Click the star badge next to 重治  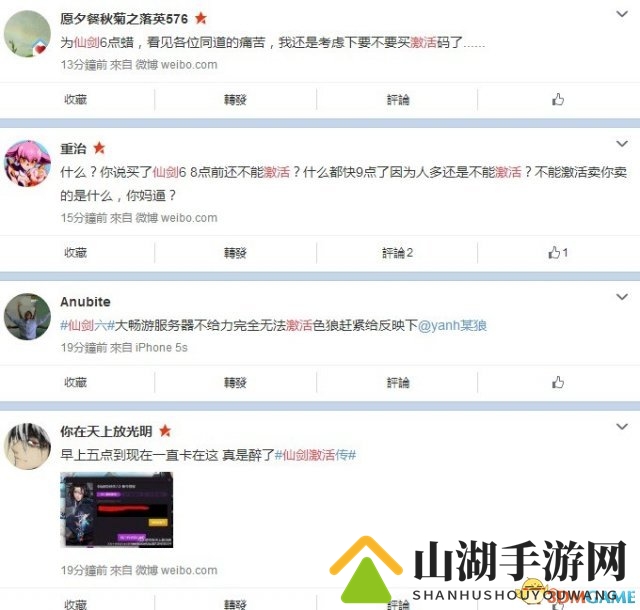pyautogui.click(x=99, y=148)
